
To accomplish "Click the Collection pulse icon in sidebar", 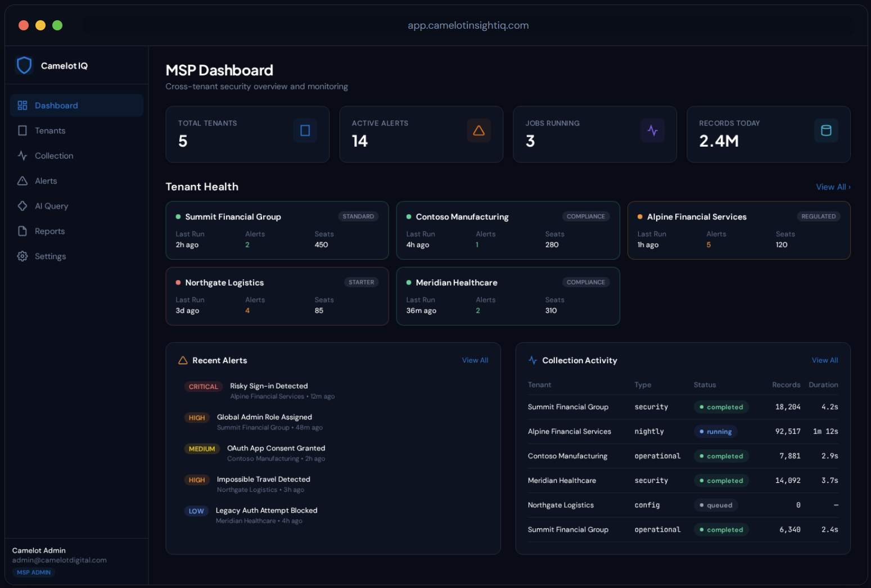I will (x=22, y=156).
